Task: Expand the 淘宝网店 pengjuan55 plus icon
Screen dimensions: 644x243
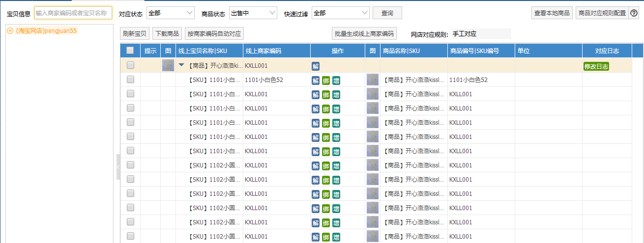Action: coord(10,31)
